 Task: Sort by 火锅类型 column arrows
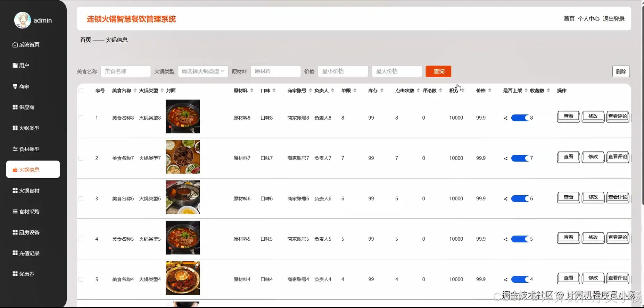162,91
